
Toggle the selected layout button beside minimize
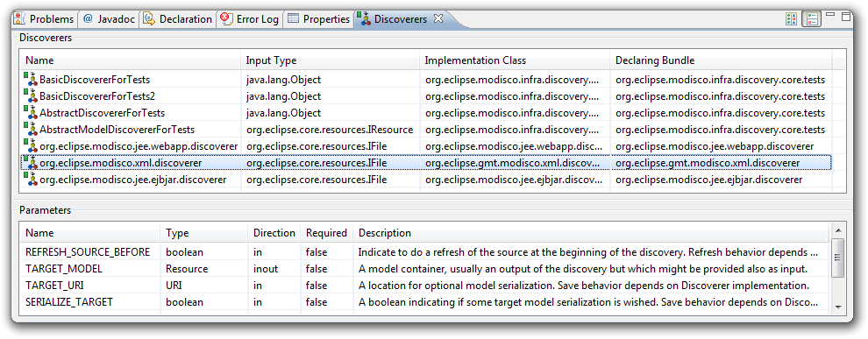(x=811, y=18)
